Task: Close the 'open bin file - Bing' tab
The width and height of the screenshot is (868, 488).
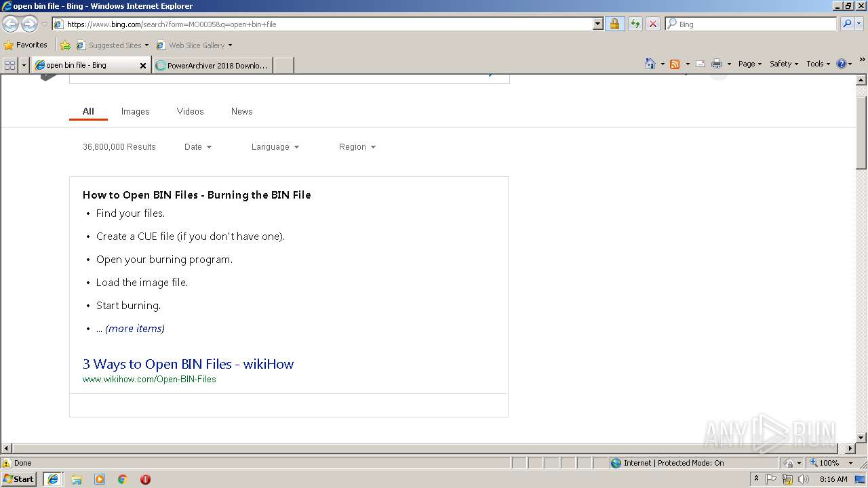Action: tap(142, 66)
